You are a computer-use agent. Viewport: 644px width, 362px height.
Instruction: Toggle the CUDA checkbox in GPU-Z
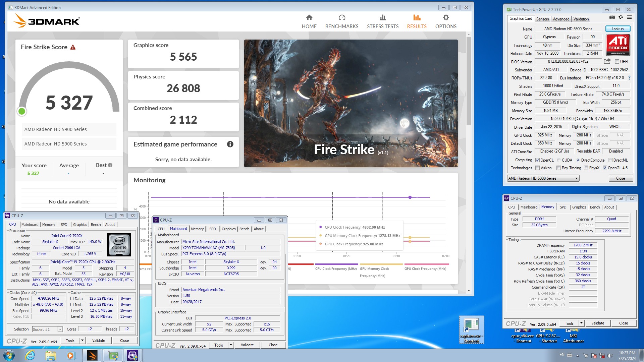point(559,160)
